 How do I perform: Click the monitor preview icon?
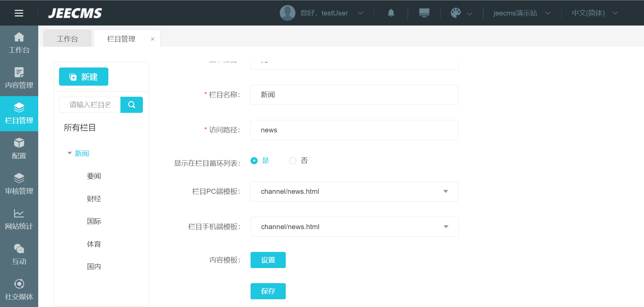coord(424,13)
